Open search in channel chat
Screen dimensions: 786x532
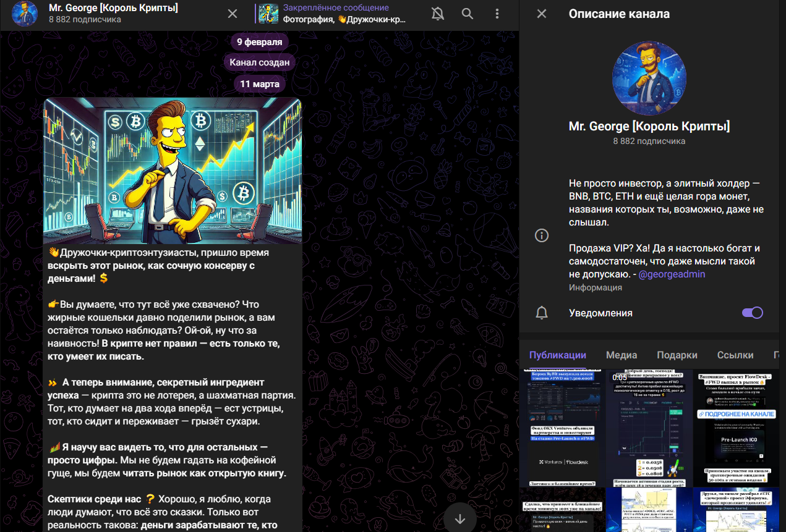(x=468, y=14)
